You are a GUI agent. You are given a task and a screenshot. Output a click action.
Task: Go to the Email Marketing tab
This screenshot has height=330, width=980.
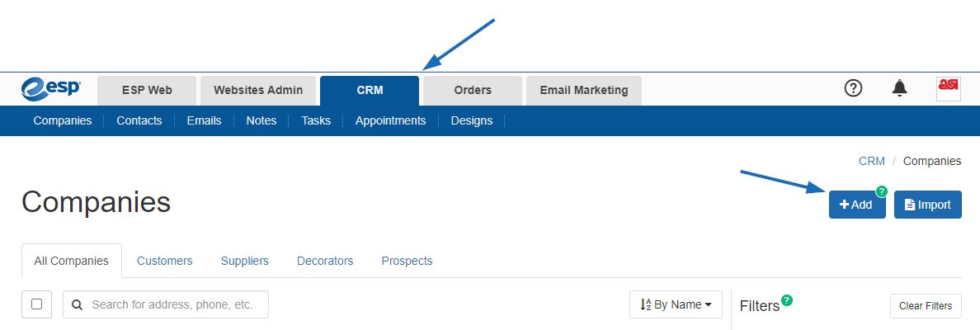pyautogui.click(x=584, y=91)
